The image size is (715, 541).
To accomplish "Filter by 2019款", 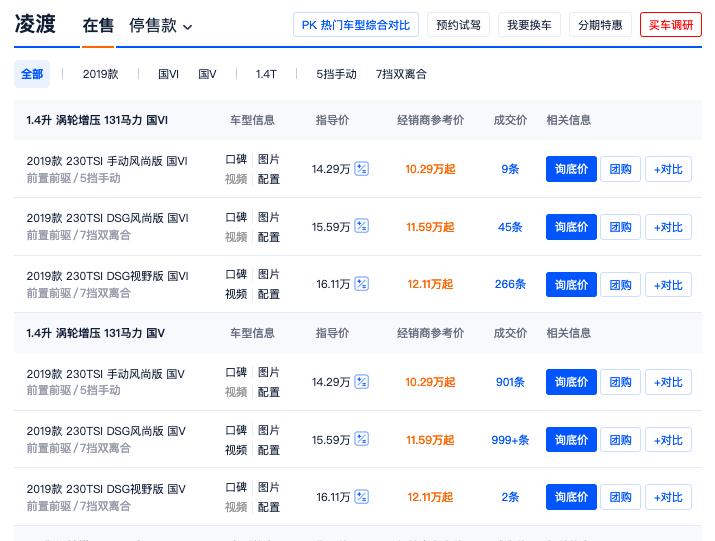I will [100, 74].
